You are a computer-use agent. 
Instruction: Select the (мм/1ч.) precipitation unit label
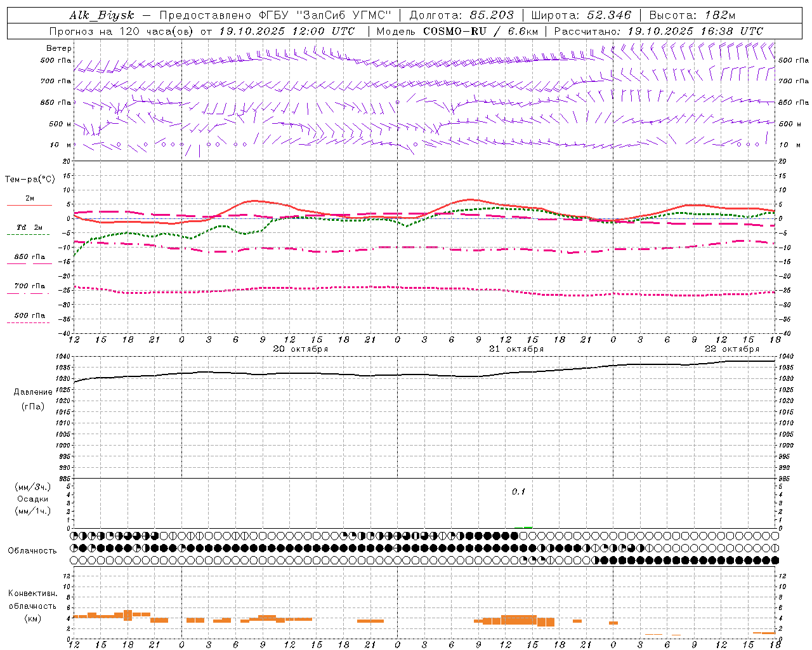pos(33,511)
